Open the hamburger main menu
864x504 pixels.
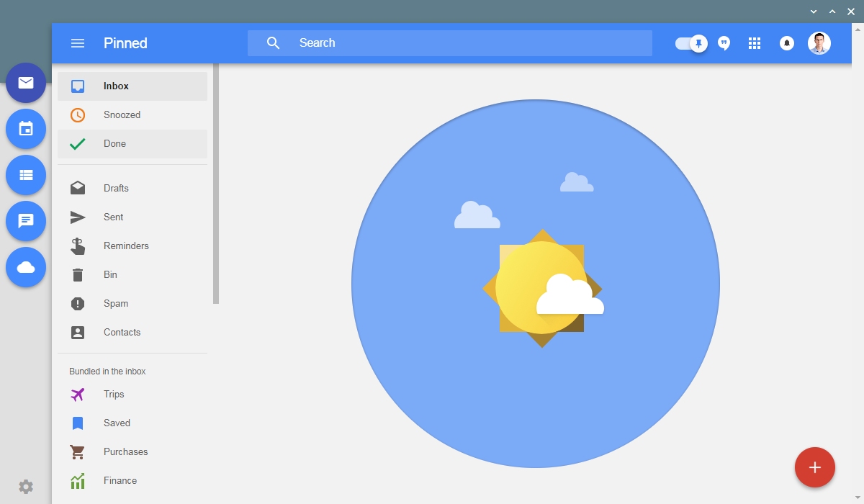point(78,43)
